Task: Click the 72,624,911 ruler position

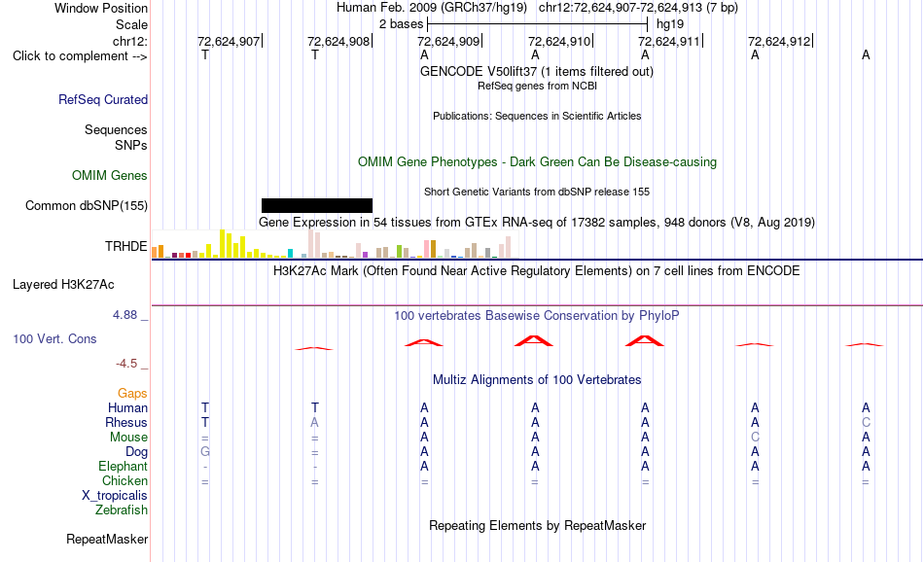Action: point(669,41)
